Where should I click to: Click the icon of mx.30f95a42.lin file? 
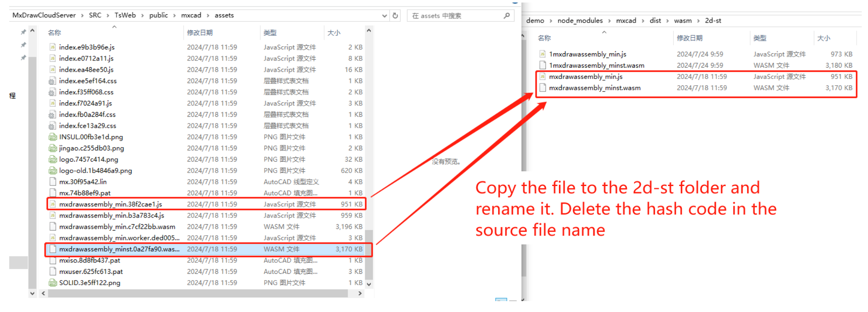point(52,182)
